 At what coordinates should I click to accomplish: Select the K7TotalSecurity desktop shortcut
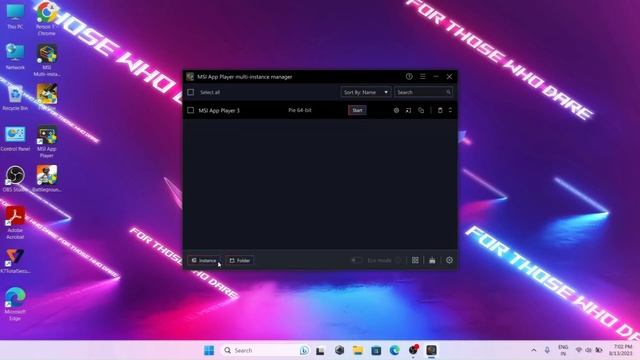pyautogui.click(x=15, y=261)
